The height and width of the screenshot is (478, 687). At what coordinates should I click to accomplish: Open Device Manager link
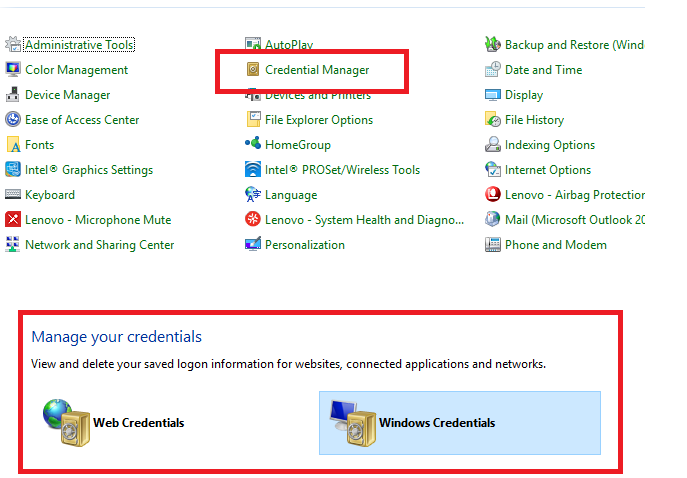pos(67,95)
